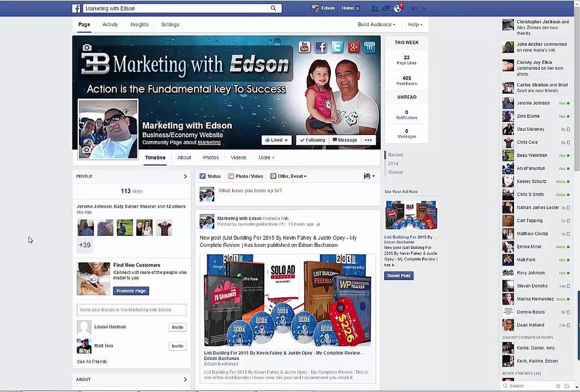Invite Matt Tuia to like the page

coord(178,346)
